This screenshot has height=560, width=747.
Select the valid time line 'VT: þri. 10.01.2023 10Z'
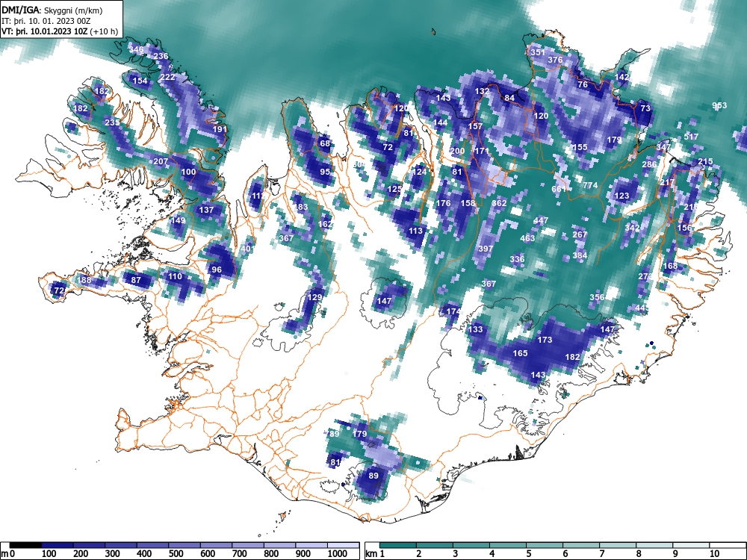point(44,31)
